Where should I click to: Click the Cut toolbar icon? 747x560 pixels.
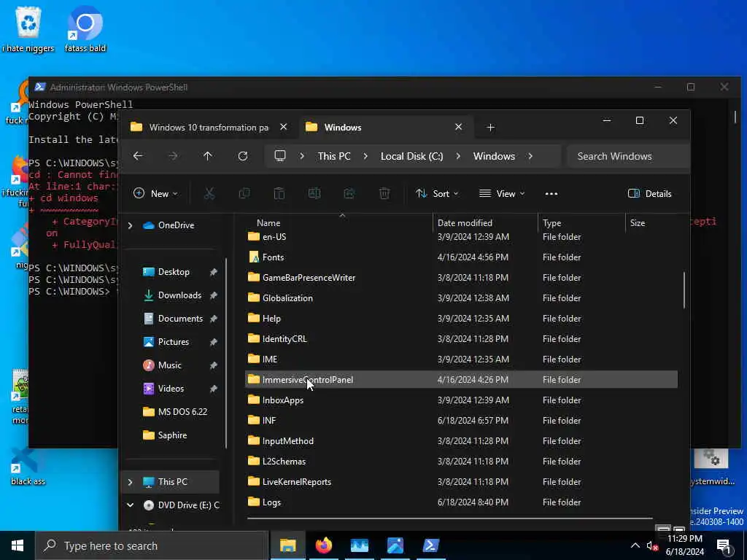tap(209, 193)
